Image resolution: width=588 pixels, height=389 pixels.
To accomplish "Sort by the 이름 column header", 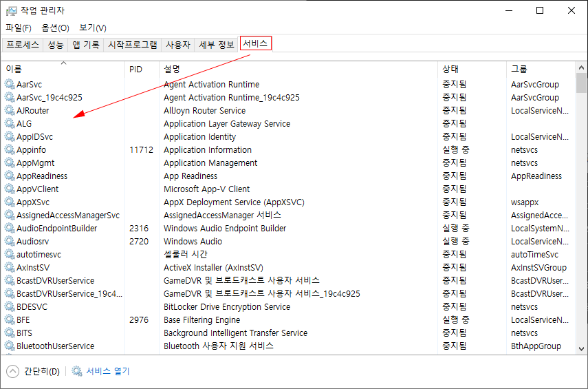I will click(63, 69).
